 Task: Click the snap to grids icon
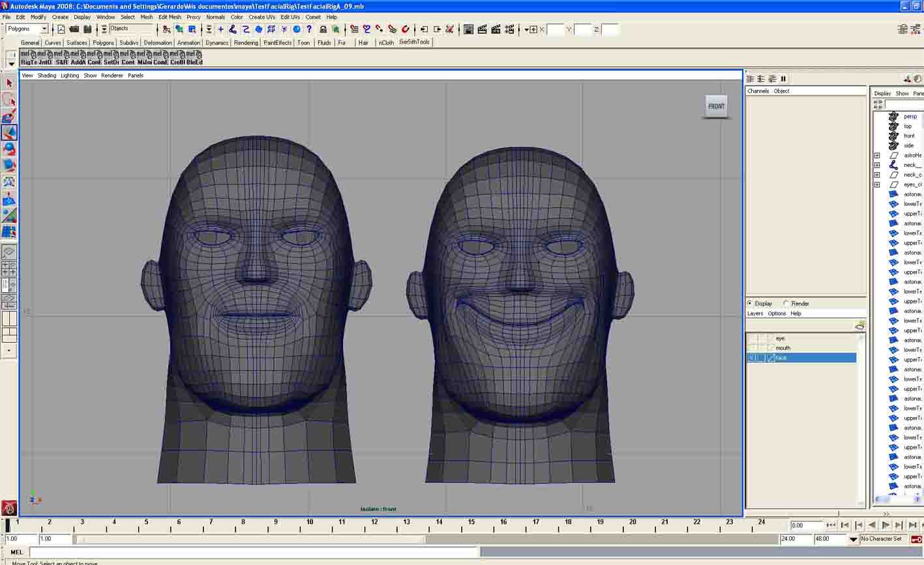(x=354, y=29)
